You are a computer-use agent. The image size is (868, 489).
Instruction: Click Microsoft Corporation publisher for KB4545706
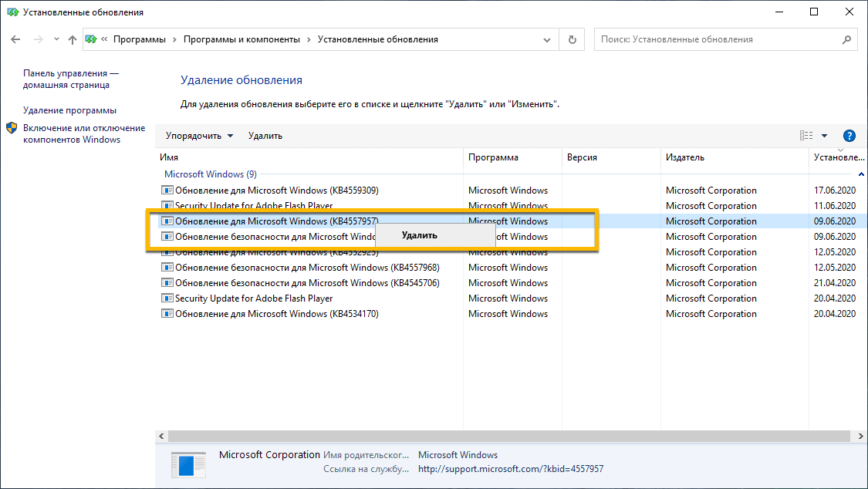pos(711,282)
